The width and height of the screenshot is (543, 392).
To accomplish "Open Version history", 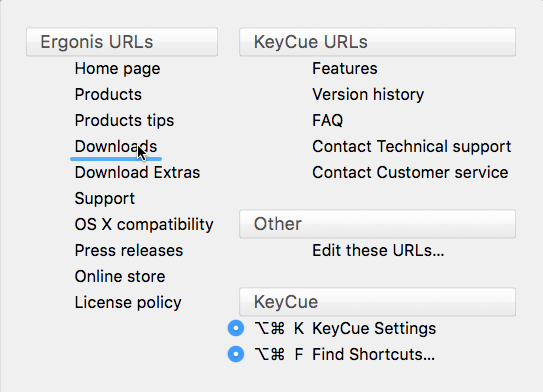I will point(368,95).
